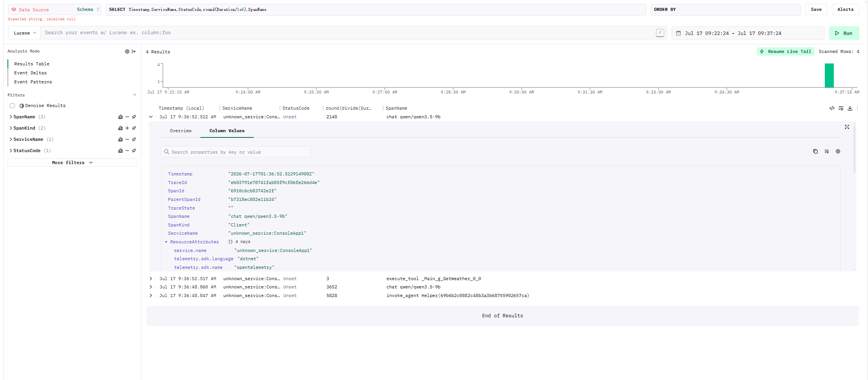Expand the SpanName filter group
Image resolution: width=868 pixels, height=380 pixels.
click(11, 117)
